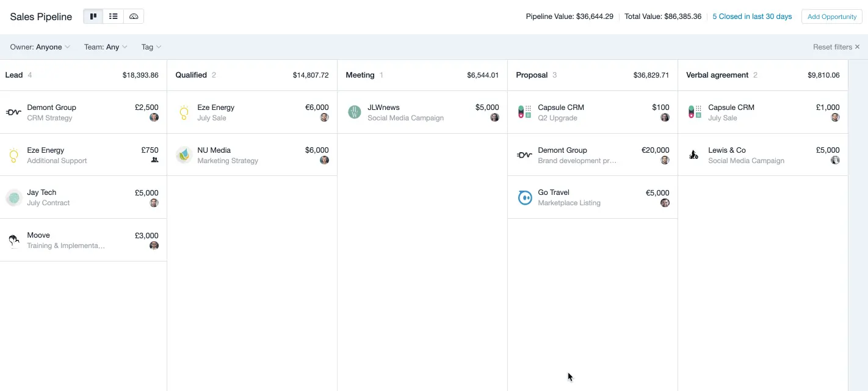Screen dimensions: 868x391
Task: Open the Moove opportunity name
Action: click(38, 235)
